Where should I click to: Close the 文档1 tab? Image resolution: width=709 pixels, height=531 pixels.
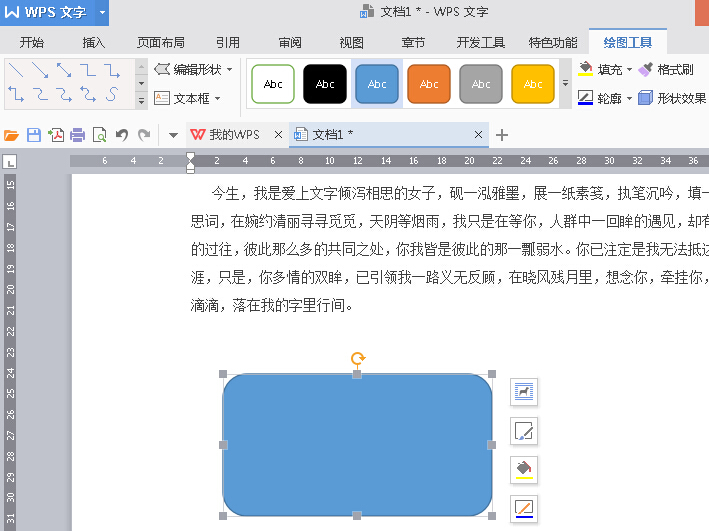[478, 135]
